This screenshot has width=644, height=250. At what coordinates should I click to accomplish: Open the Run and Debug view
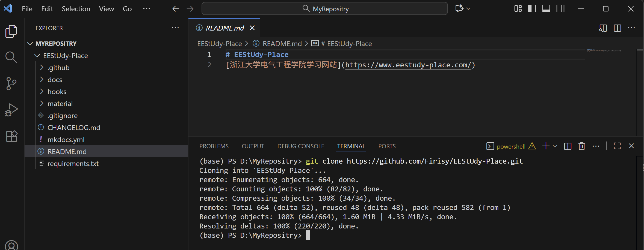[11, 110]
